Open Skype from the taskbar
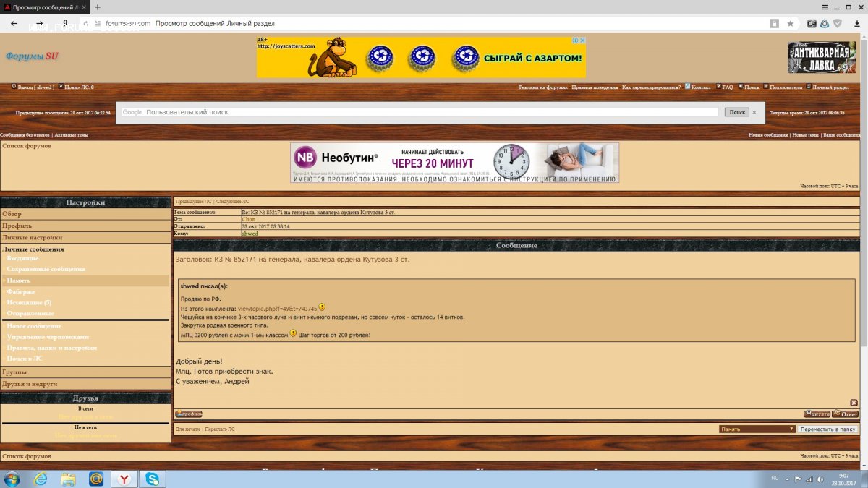 (153, 479)
